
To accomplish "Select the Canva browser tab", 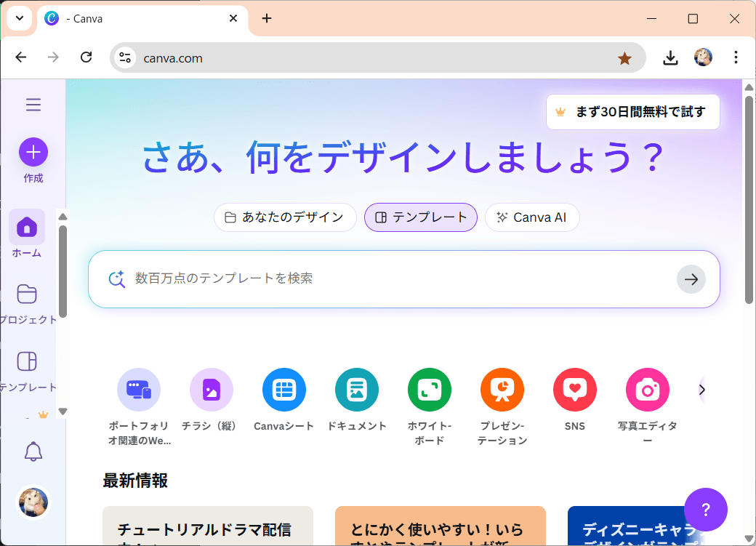I will pyautogui.click(x=142, y=19).
